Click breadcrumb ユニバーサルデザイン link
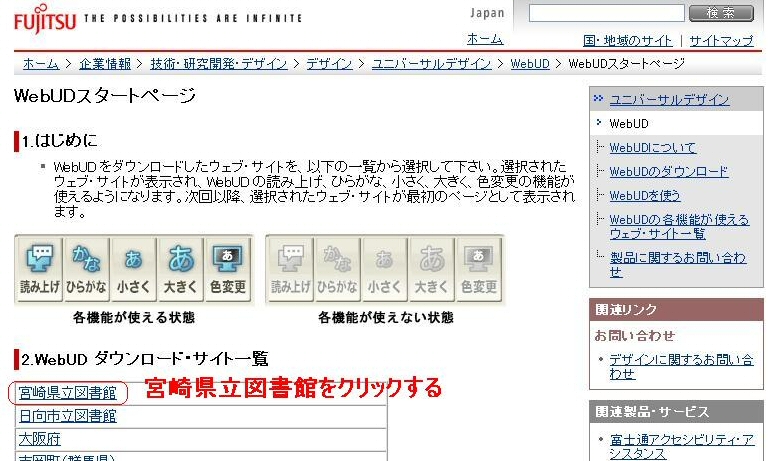774x461 pixels. [431, 64]
